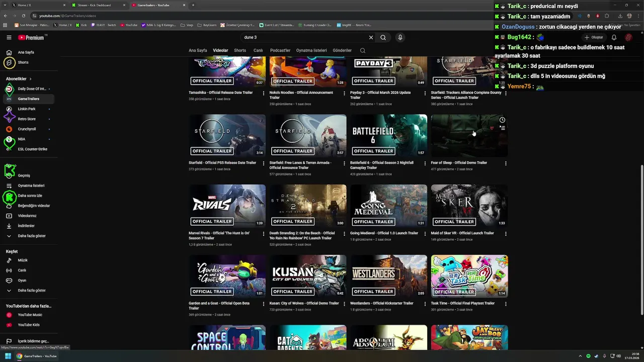Open Death Stranding 2 trailer title link
The height and width of the screenshot is (362, 644).
tap(302, 236)
